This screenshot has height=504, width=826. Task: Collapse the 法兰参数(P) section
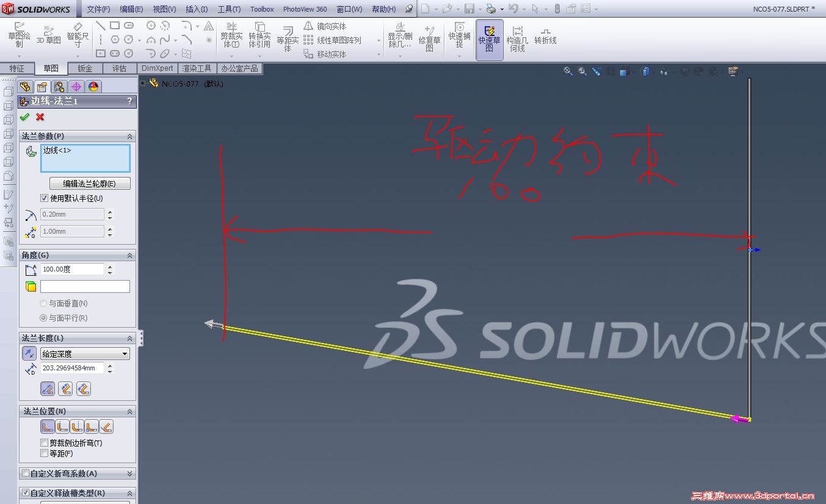[x=129, y=136]
